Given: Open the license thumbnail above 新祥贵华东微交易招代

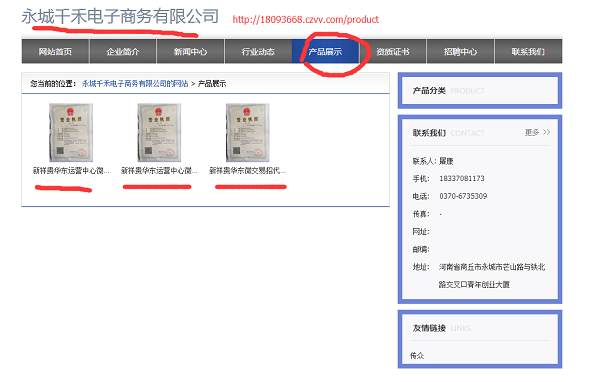Looking at the screenshot, I should tap(248, 132).
